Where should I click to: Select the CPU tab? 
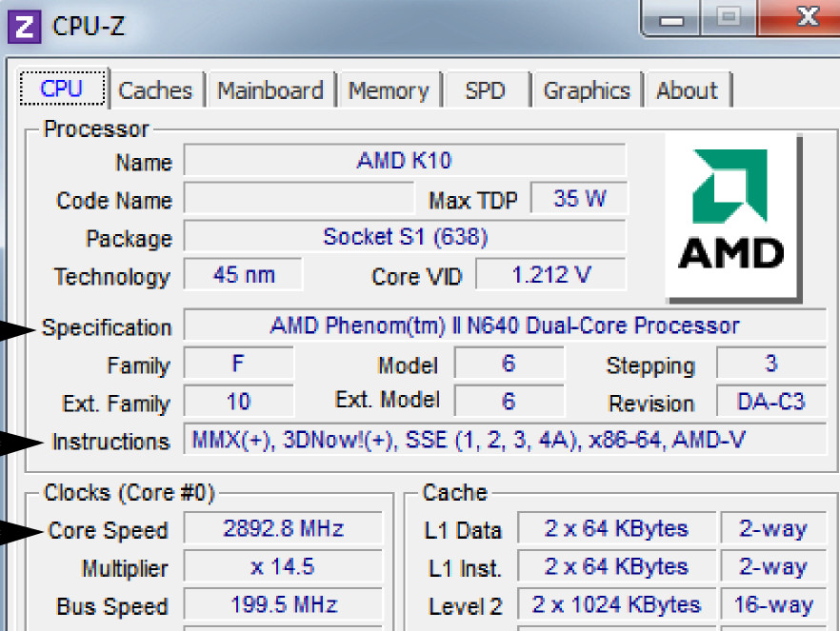point(62,89)
